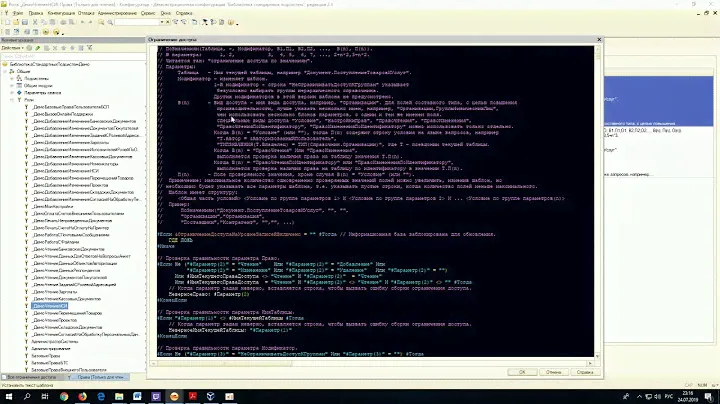The height and width of the screenshot is (404, 720).
Task: Click the code editor vertical scrollbar
Action: tap(596, 200)
